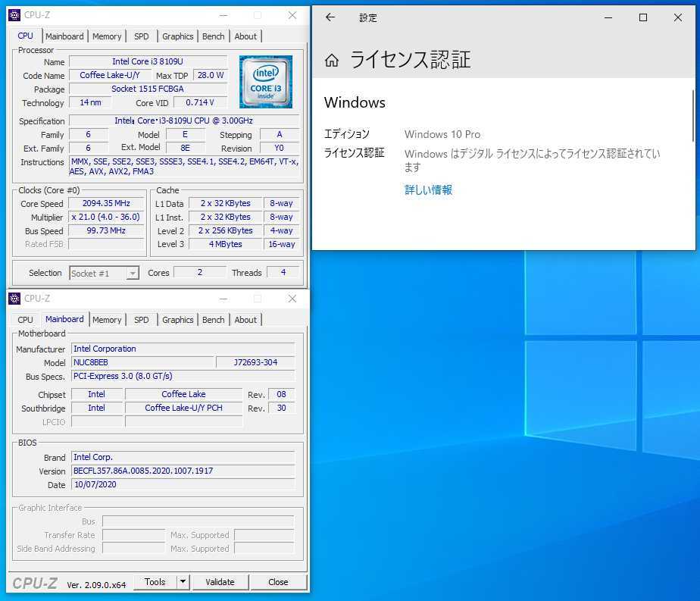Expand the Tools dropdown arrow

(x=183, y=582)
